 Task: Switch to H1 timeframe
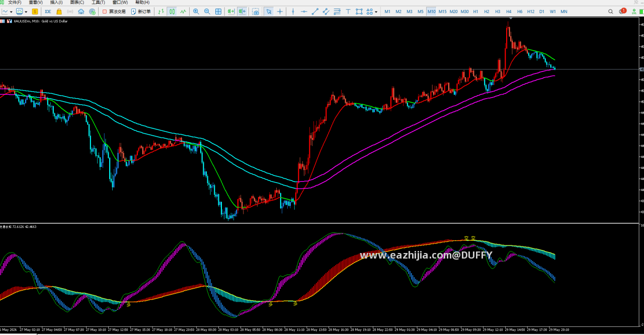coord(475,12)
